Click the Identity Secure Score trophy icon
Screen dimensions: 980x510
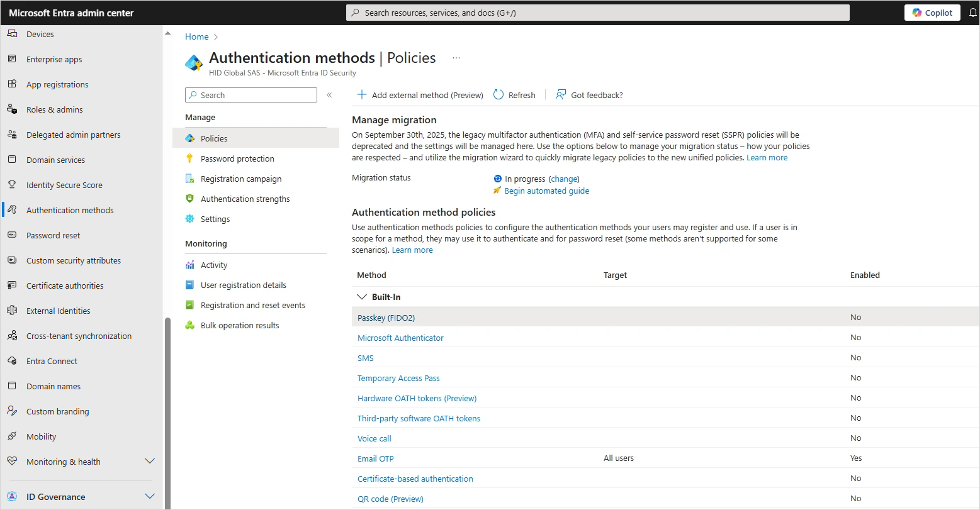click(12, 185)
